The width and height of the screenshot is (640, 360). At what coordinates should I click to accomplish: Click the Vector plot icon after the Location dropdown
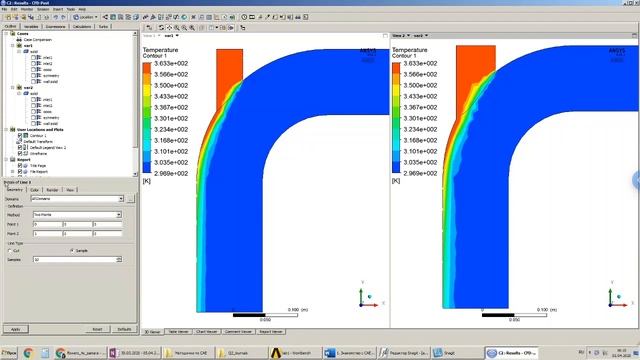[x=105, y=17]
